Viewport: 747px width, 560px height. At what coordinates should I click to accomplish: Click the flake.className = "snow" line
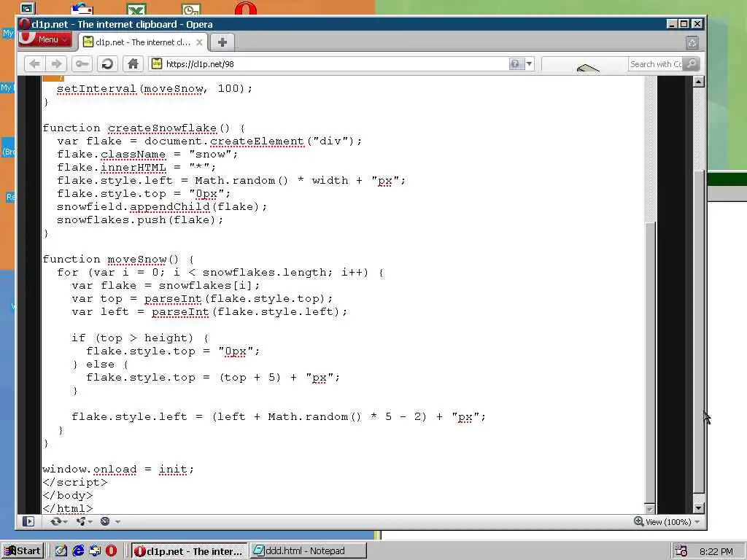[147, 155]
